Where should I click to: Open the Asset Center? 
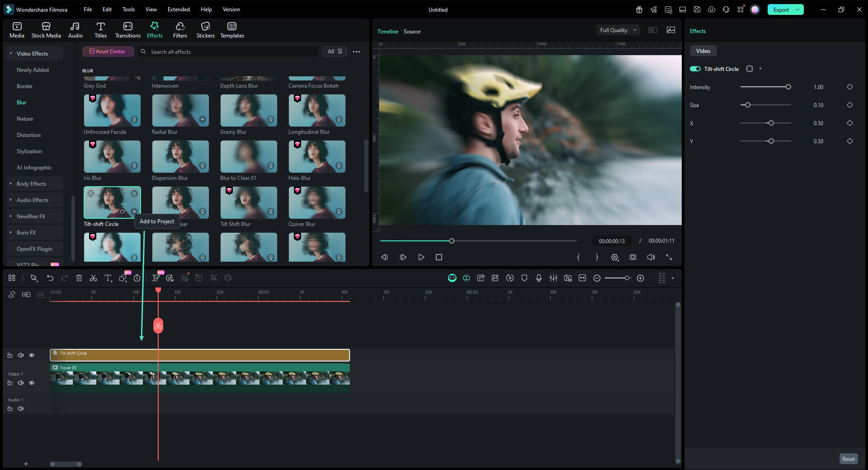108,52
